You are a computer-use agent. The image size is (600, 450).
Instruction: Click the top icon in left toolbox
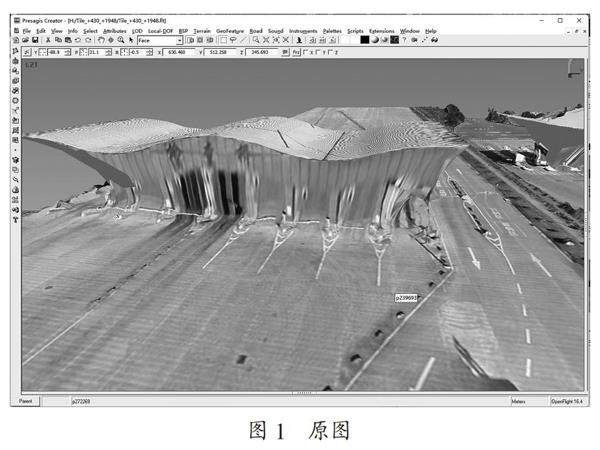pos(15,61)
